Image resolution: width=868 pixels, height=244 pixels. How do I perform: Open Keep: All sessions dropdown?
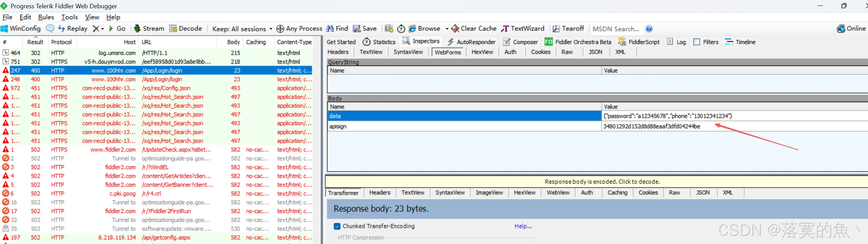click(242, 29)
